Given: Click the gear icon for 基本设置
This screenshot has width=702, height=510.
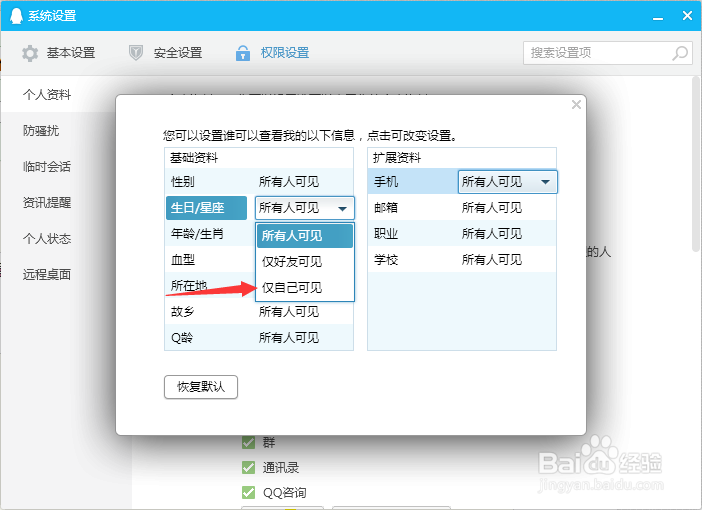Looking at the screenshot, I should 30,53.
